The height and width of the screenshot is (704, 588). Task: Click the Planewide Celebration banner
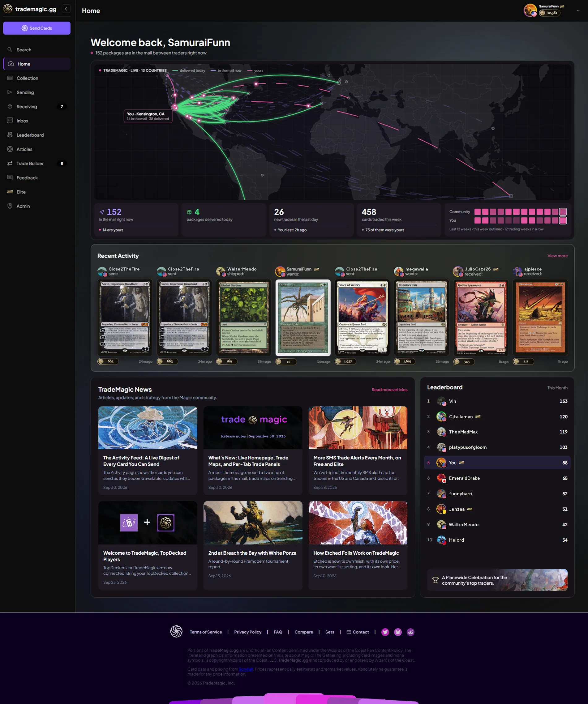click(x=497, y=580)
